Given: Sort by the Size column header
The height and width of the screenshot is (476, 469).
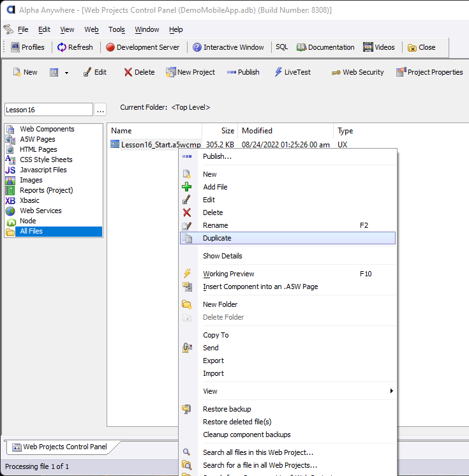Looking at the screenshot, I should tap(220, 131).
